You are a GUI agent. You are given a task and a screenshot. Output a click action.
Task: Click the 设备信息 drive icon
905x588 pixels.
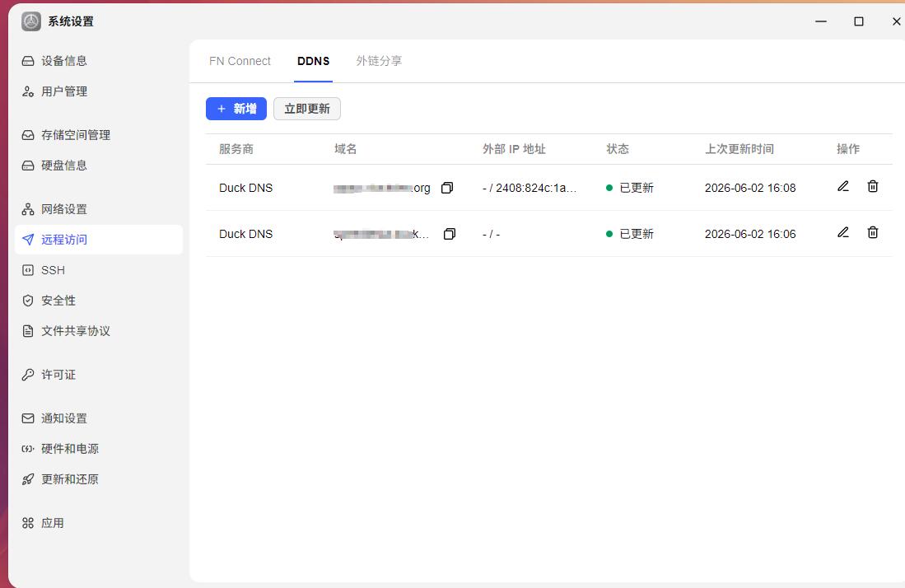pyautogui.click(x=28, y=61)
